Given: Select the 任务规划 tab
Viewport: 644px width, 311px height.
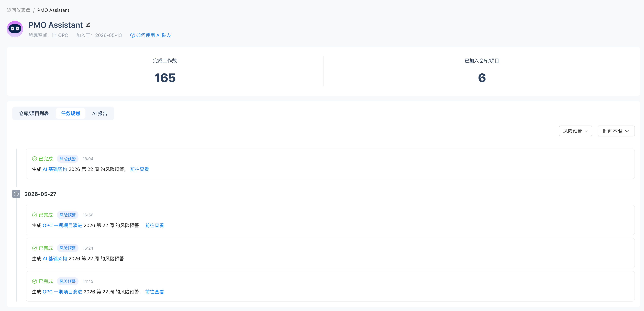Looking at the screenshot, I should tap(71, 114).
